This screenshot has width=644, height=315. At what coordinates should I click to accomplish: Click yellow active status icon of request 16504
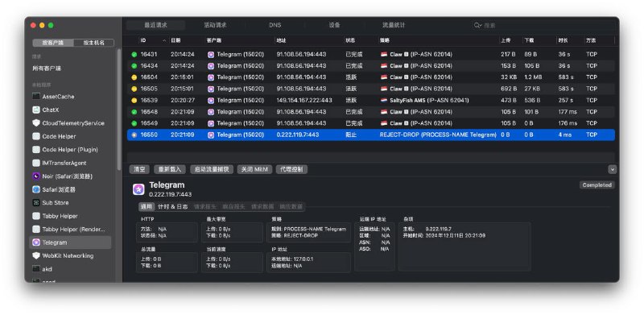pos(134,77)
